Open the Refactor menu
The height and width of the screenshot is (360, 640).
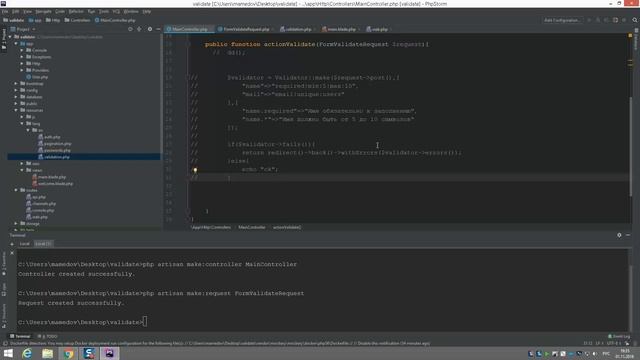76,11
